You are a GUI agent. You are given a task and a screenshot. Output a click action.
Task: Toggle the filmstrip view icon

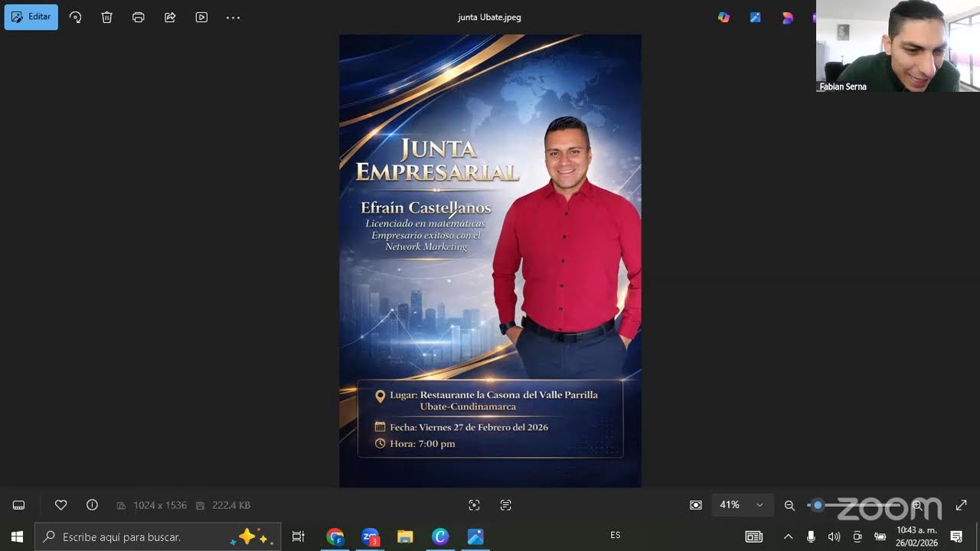pyautogui.click(x=19, y=505)
